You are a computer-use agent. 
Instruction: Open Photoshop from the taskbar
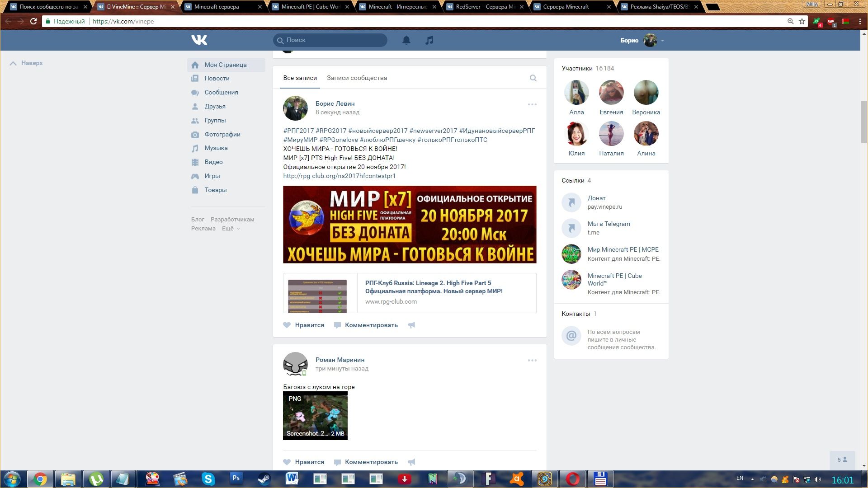tap(236, 479)
